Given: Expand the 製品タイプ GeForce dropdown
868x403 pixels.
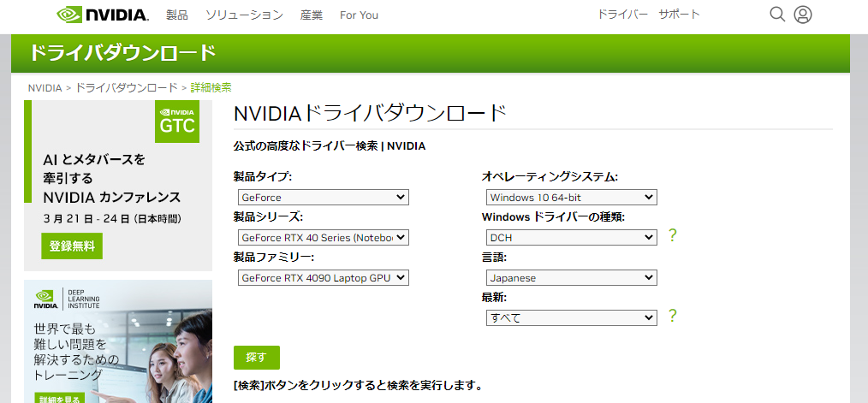Looking at the screenshot, I should pos(324,197).
